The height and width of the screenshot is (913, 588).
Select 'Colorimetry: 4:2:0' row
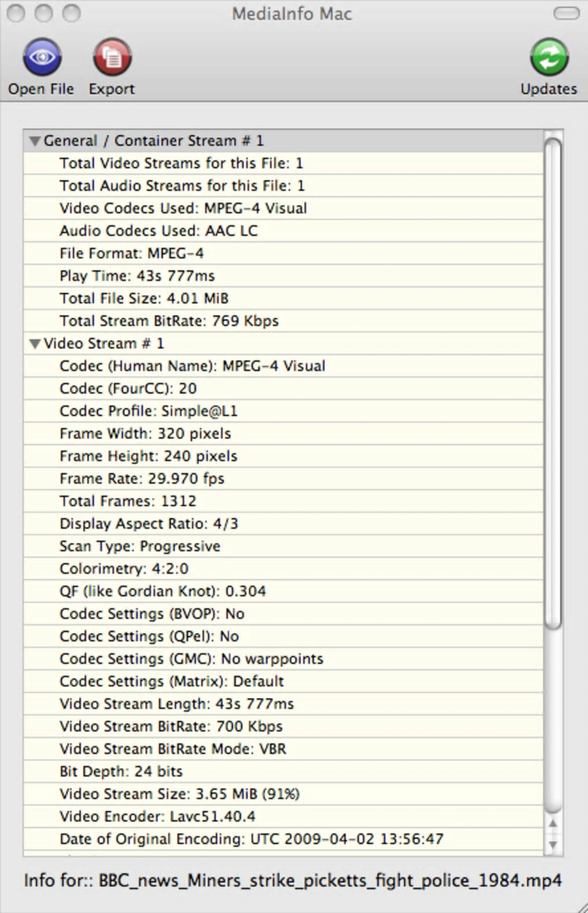[x=283, y=568]
